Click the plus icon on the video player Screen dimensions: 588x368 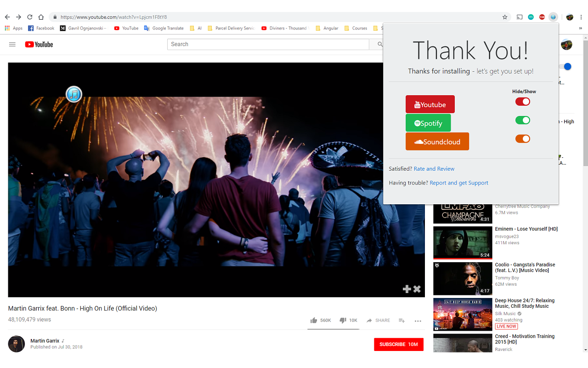407,289
